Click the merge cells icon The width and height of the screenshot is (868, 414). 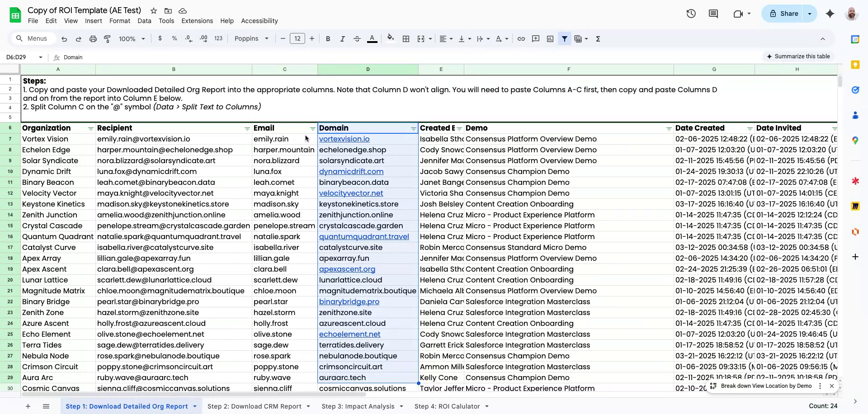pyautogui.click(x=421, y=38)
